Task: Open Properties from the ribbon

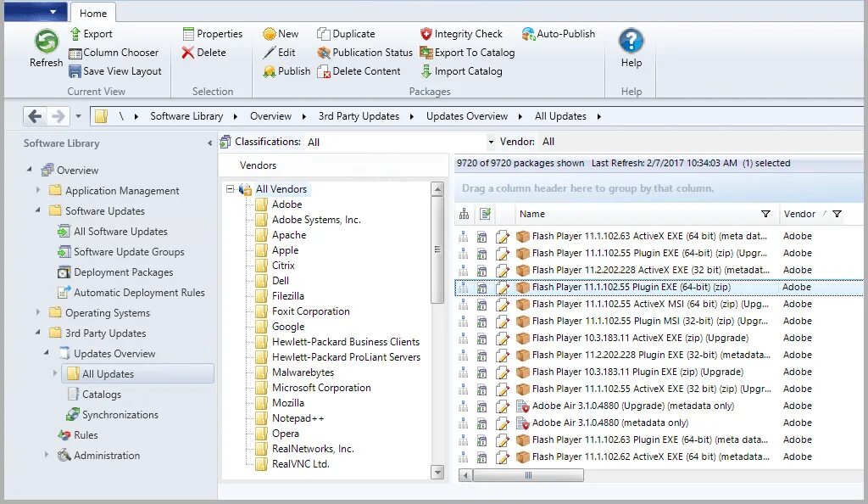Action: click(213, 34)
